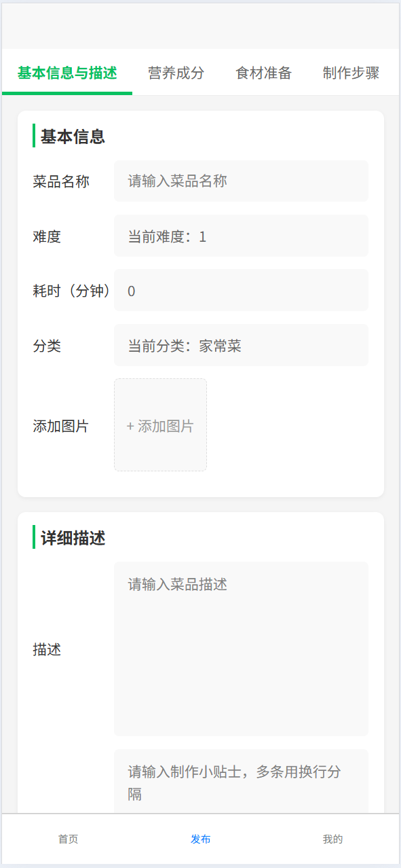
Task: Click the 详细描述 section heading
Action: tap(73, 538)
